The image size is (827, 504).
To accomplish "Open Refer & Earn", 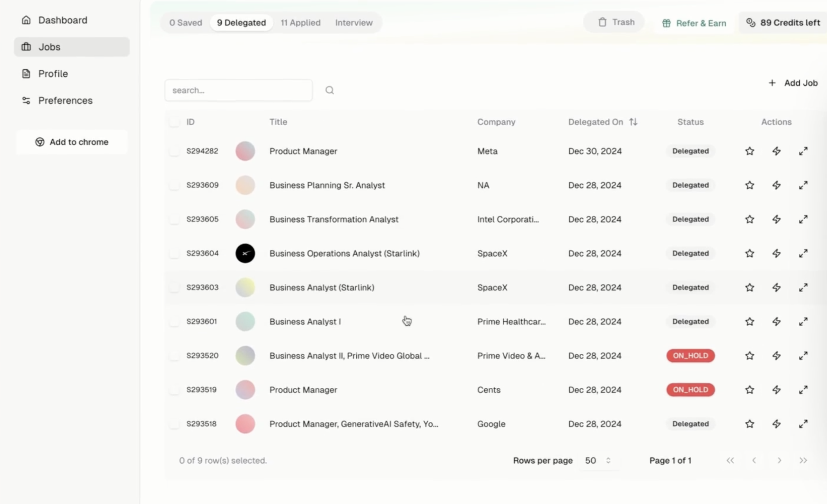I will 694,23.
